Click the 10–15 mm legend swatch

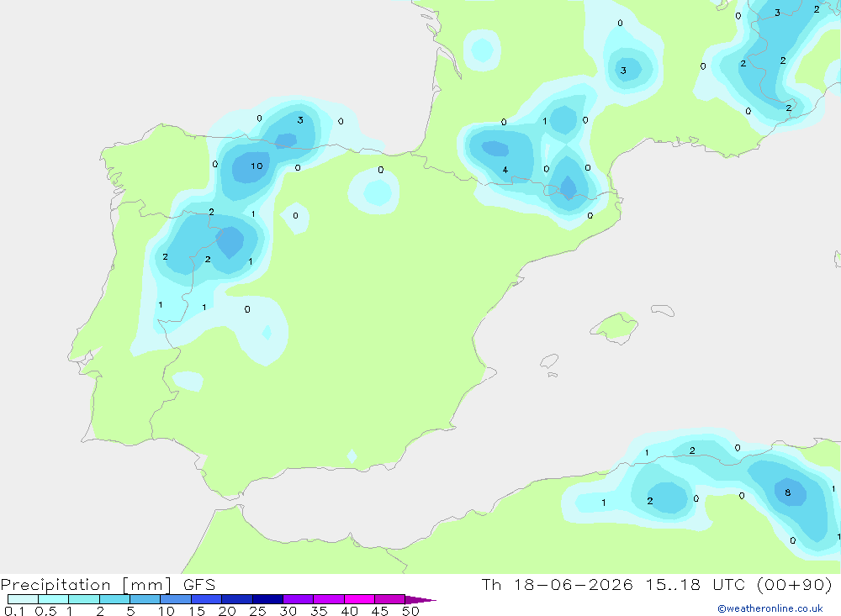click(176, 599)
